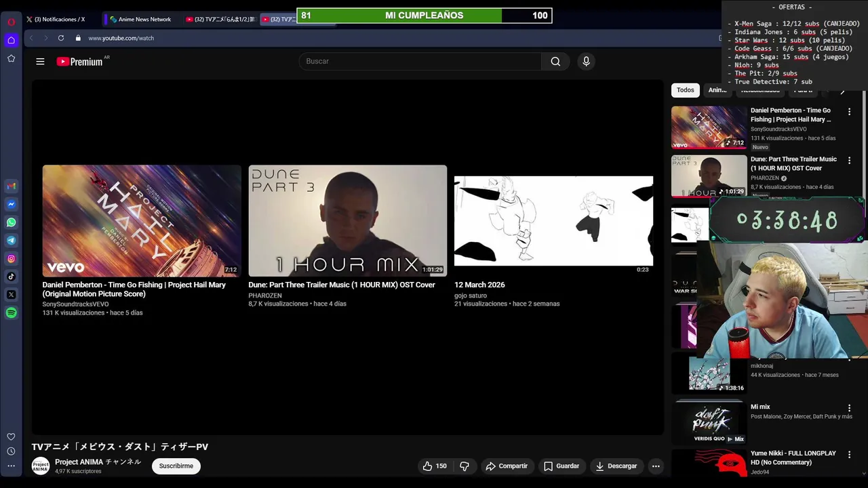This screenshot has width=868, height=488.
Task: Open Dune 1 HOUR MIX sidebar thumbnail
Action: pyautogui.click(x=709, y=176)
